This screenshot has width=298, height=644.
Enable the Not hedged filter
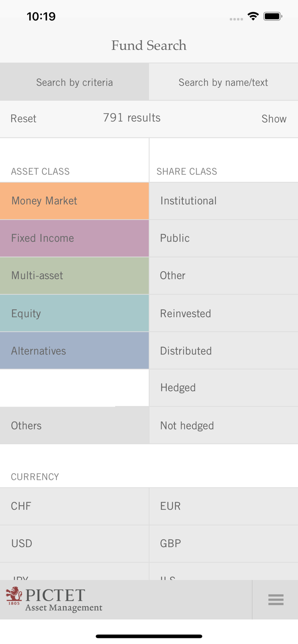(223, 425)
